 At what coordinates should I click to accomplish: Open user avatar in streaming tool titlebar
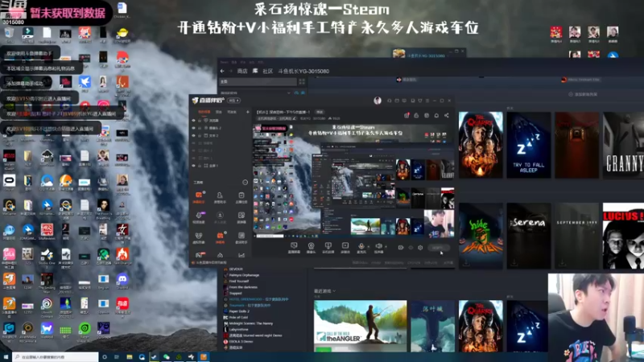[378, 101]
